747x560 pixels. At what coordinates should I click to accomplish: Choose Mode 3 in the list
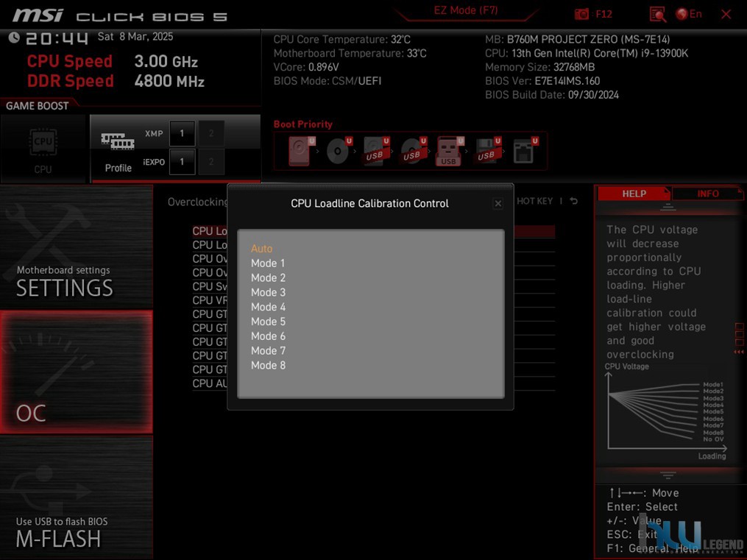(268, 292)
